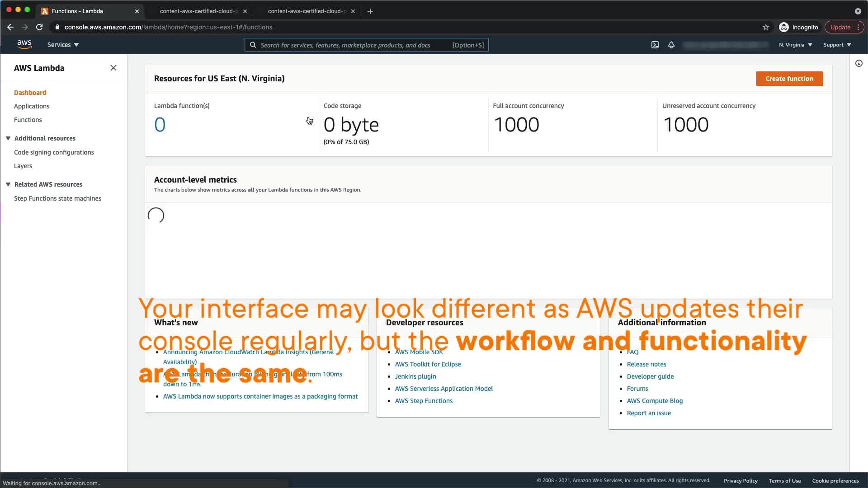This screenshot has width=868, height=488.
Task: Switch to the second content-aws-certified tab
Action: [x=306, y=11]
